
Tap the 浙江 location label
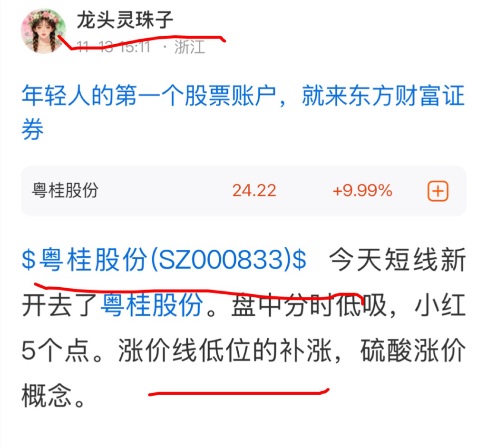click(x=189, y=47)
